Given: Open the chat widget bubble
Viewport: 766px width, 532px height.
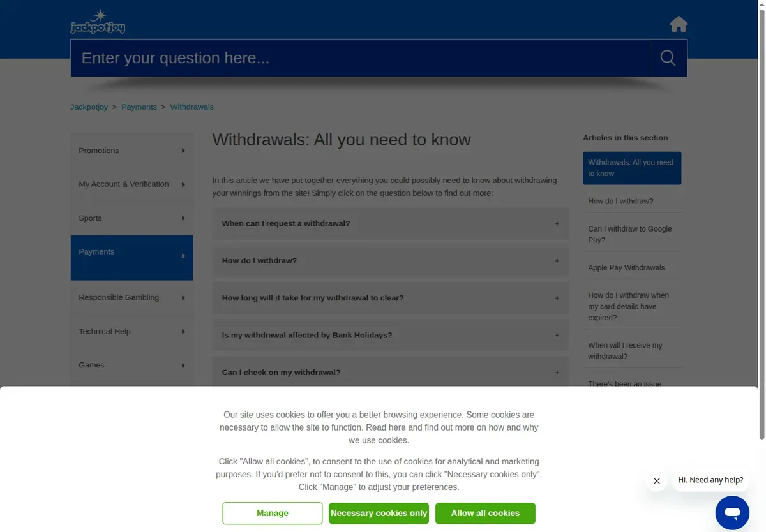Looking at the screenshot, I should click(732, 513).
